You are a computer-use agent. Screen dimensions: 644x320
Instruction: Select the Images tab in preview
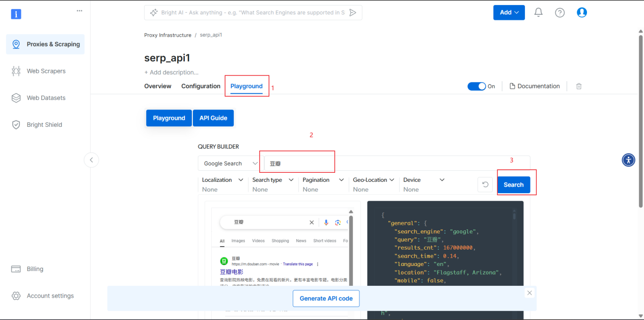point(238,241)
